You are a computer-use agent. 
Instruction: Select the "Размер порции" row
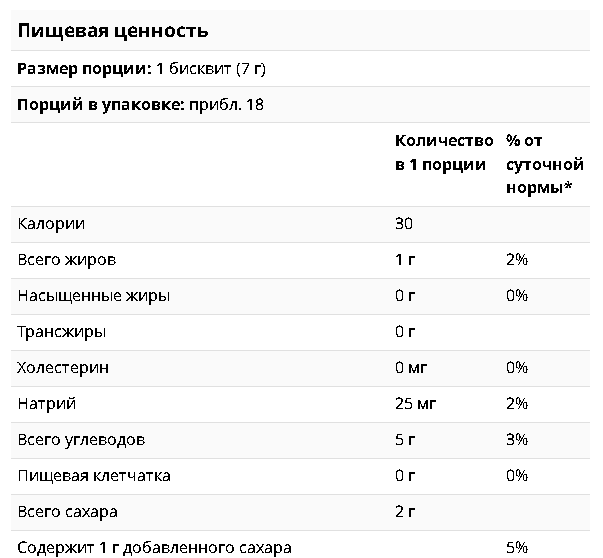(x=300, y=69)
